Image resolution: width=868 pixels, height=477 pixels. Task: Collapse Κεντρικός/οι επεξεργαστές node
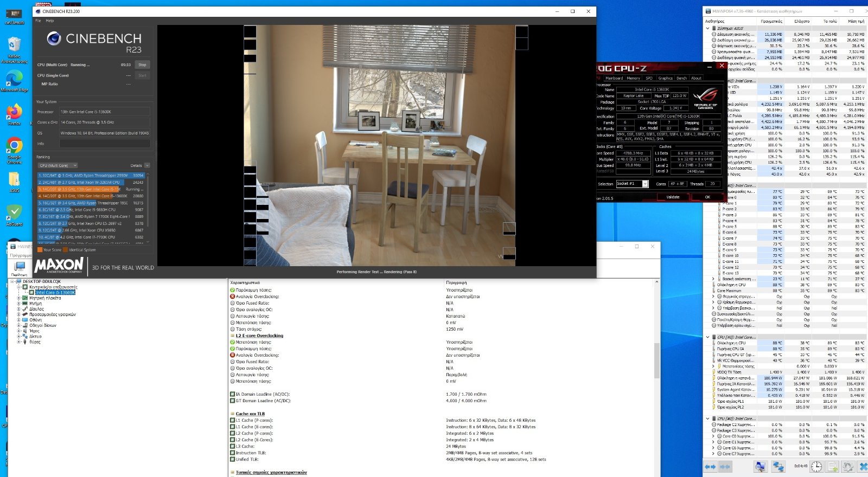(x=19, y=287)
